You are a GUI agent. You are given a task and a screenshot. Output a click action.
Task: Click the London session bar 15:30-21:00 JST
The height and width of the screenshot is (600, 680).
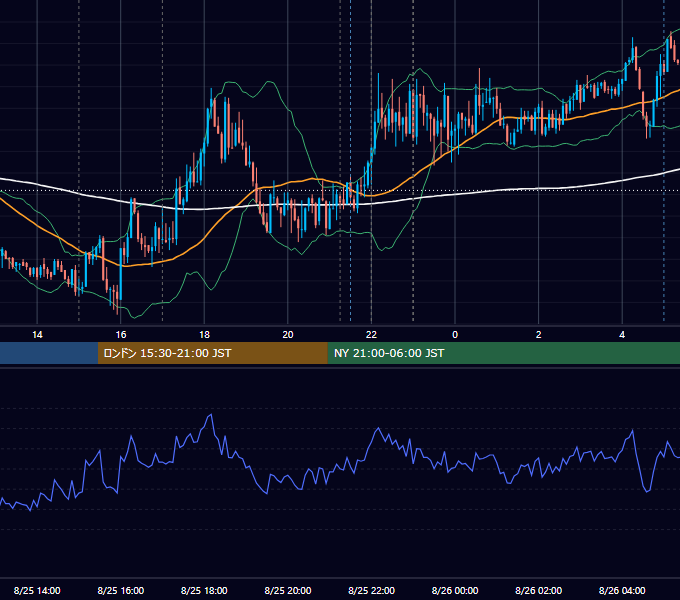[x=212, y=353]
